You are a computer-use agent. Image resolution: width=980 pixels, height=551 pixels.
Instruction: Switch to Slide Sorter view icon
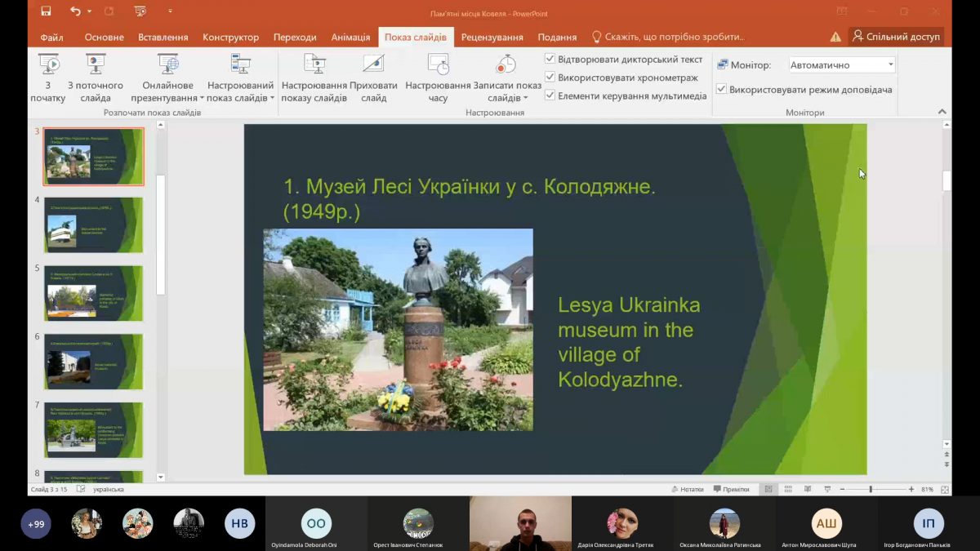[x=788, y=489]
